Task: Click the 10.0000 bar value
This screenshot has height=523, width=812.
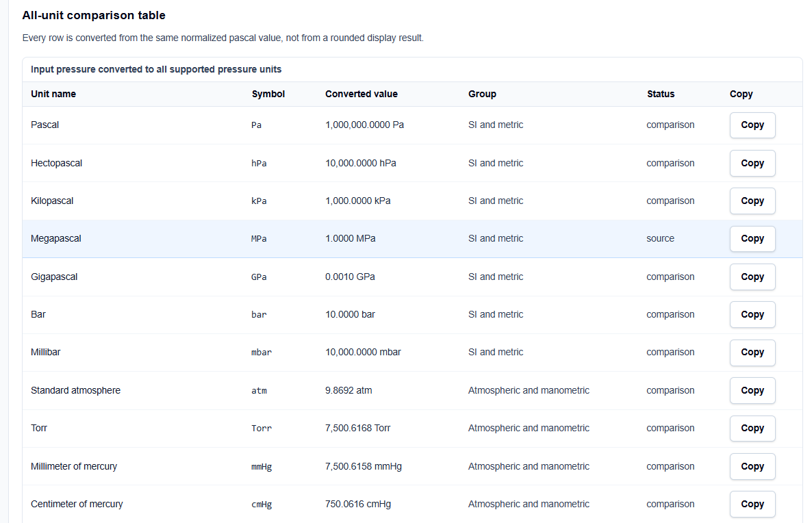Action: coord(350,314)
